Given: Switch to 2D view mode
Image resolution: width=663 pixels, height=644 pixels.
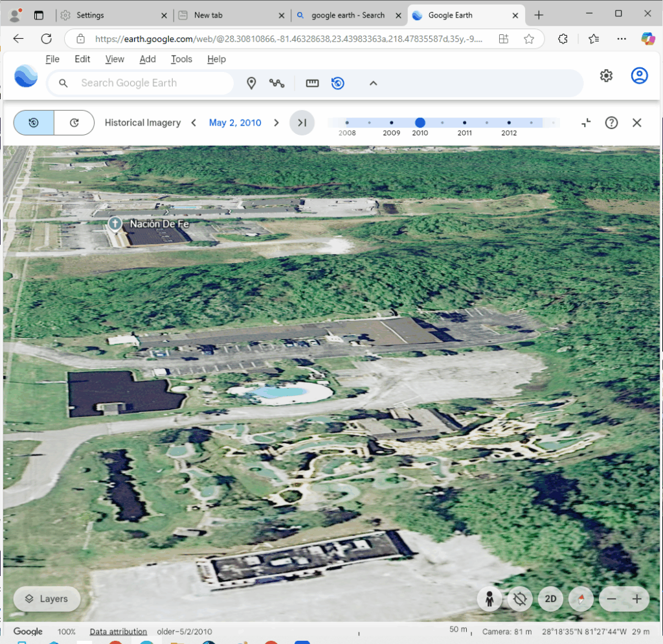Looking at the screenshot, I should pos(550,599).
